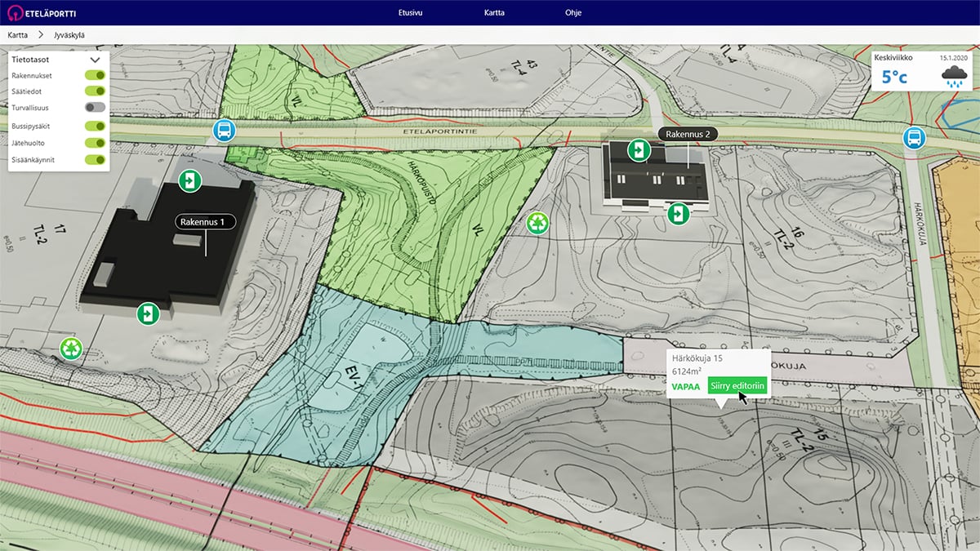
Task: Click the Härkökuja 15 popup title
Action: click(697, 358)
